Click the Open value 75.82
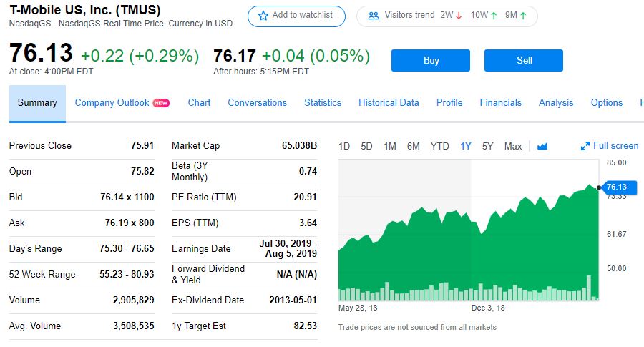Screen dimensions: 644x347 [142, 171]
